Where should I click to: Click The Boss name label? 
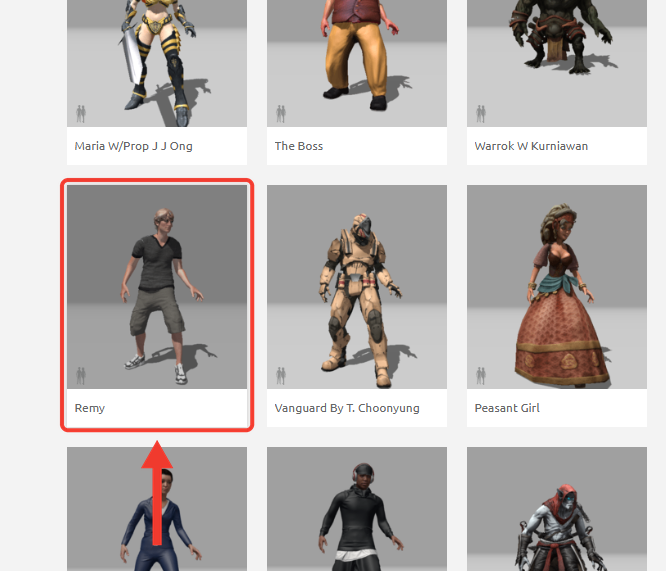(x=299, y=146)
